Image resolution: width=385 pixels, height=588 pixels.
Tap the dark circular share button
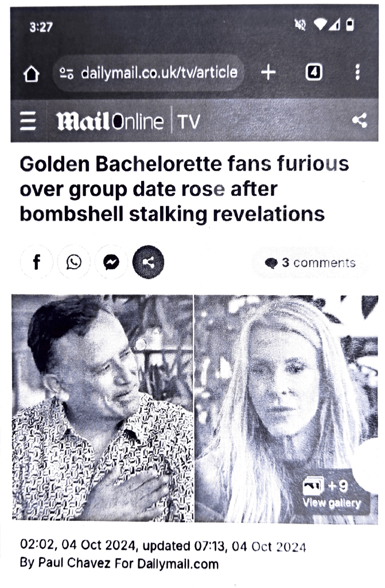click(x=149, y=262)
